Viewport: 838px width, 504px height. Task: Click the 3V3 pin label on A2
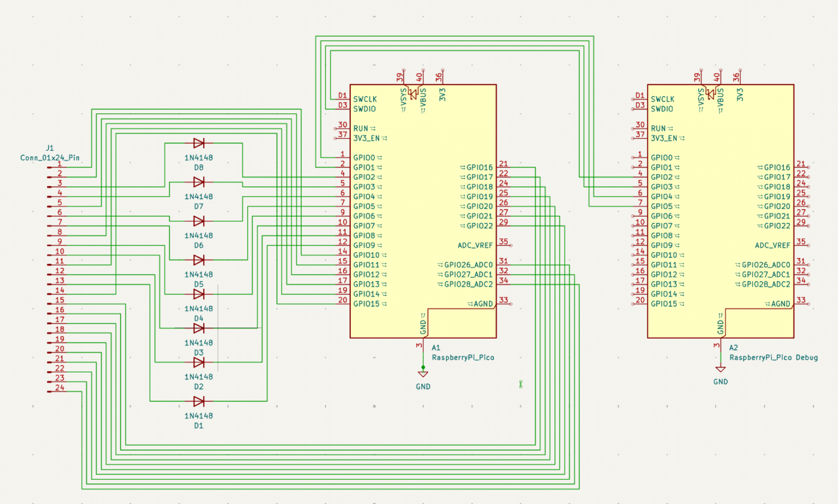coord(740,95)
